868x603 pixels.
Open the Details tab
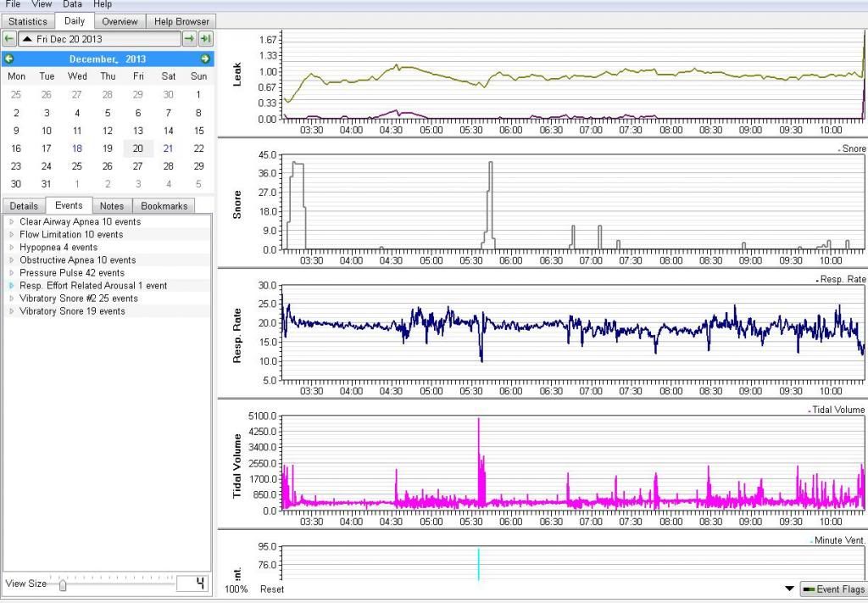24,206
